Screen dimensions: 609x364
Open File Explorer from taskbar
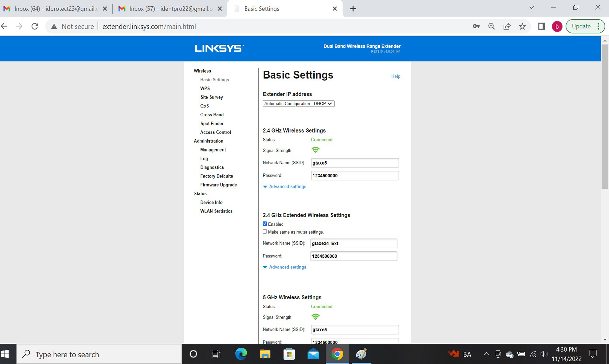(265, 354)
